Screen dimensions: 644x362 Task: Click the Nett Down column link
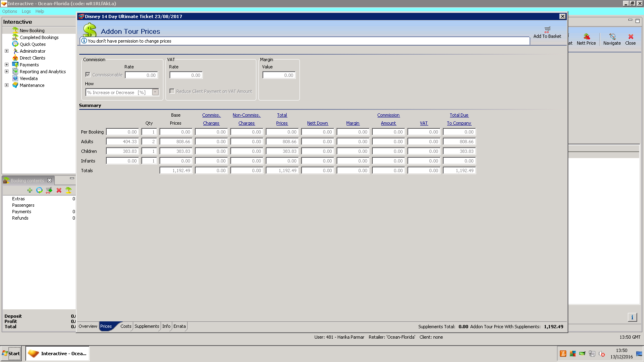317,123
